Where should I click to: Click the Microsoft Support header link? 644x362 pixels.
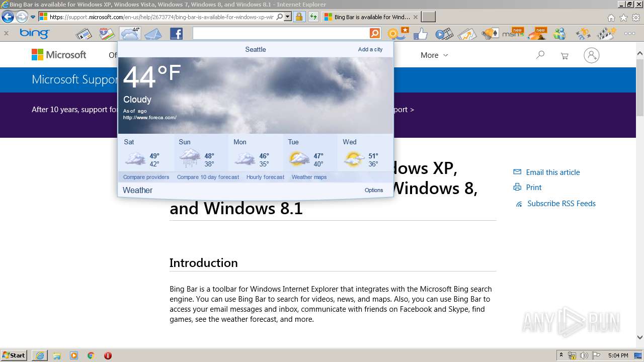[x=74, y=79]
